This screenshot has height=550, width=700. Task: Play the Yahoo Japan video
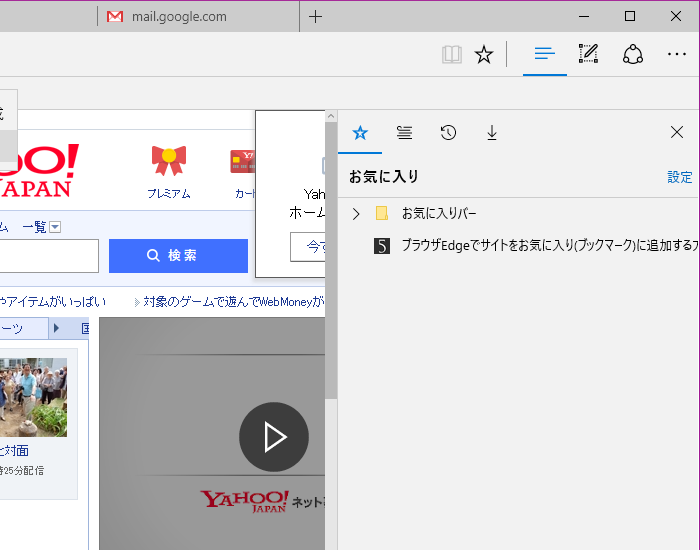(x=274, y=437)
